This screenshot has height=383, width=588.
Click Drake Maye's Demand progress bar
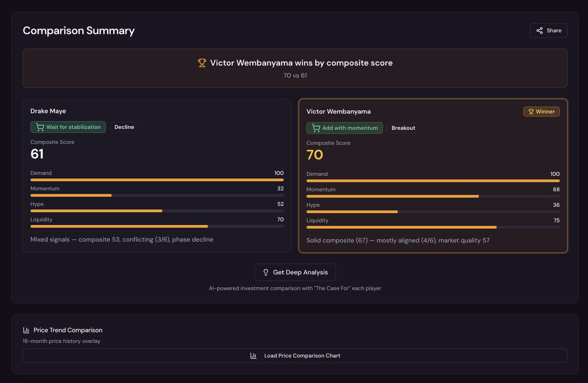[157, 180]
